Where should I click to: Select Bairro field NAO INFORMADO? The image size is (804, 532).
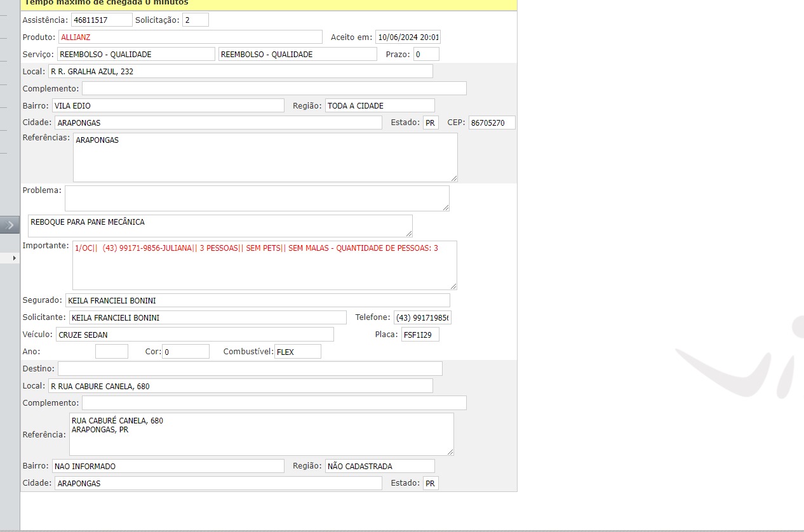click(168, 466)
